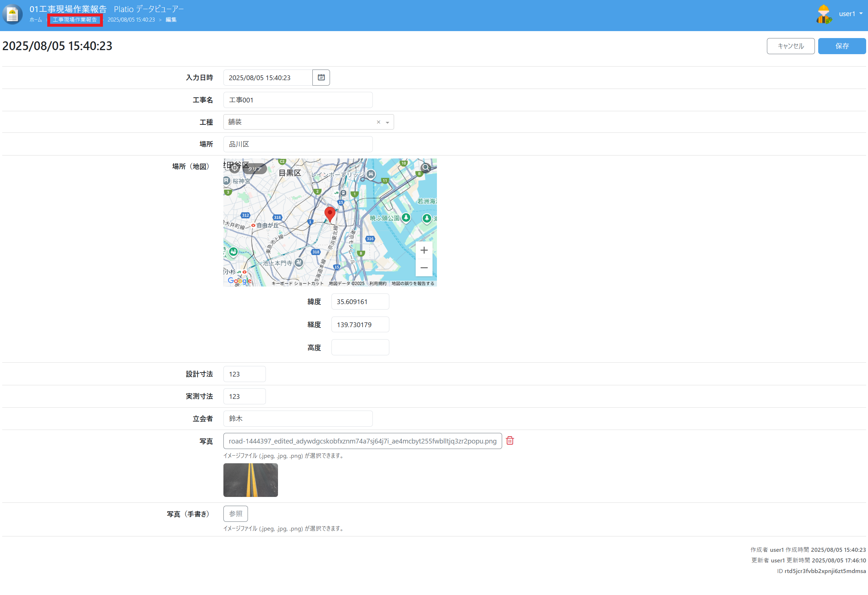Clear the 工種 selection with the ×
Screen dimensions: 868x595
378,123
